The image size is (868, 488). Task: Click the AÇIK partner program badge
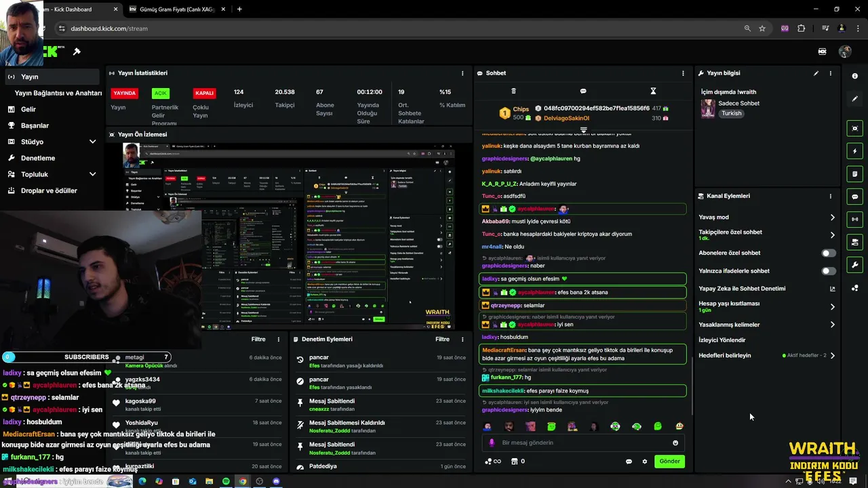(x=161, y=93)
